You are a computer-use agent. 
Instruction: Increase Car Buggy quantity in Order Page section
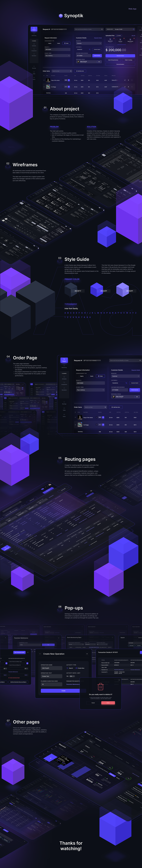[x=103, y=425]
